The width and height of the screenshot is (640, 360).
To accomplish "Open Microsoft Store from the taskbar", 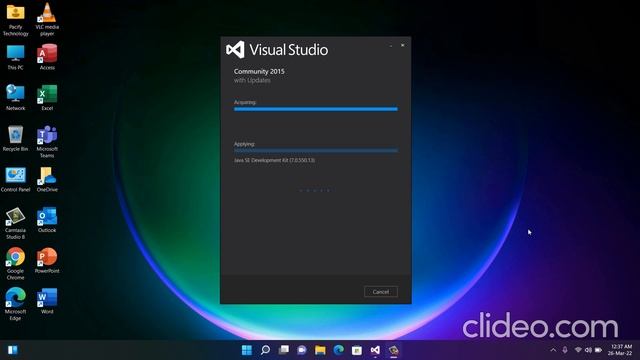I will 357,350.
